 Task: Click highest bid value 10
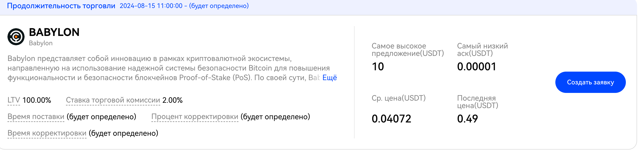click(x=378, y=67)
